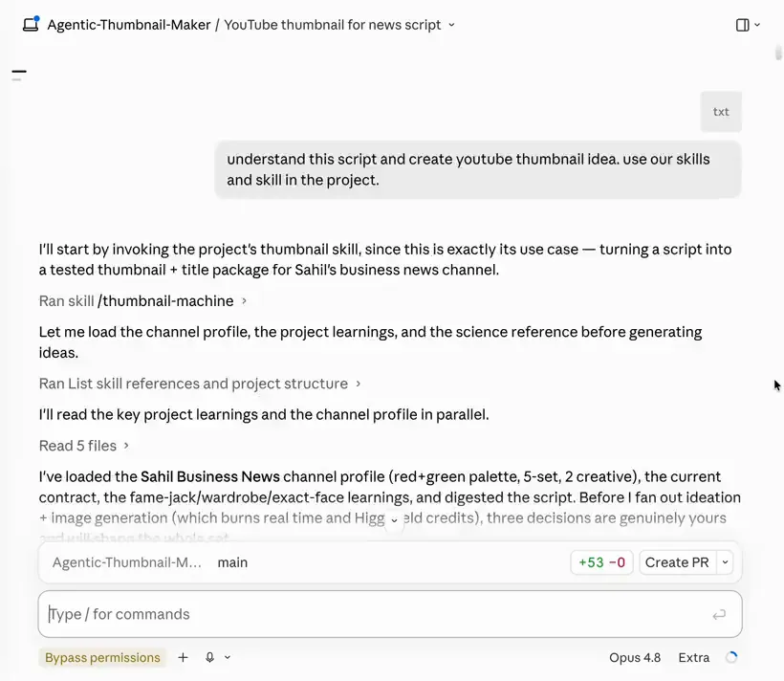This screenshot has height=681, width=784.
Task: Open the 'YouTube thumbnail for news script' title menu
Action: [x=339, y=25]
